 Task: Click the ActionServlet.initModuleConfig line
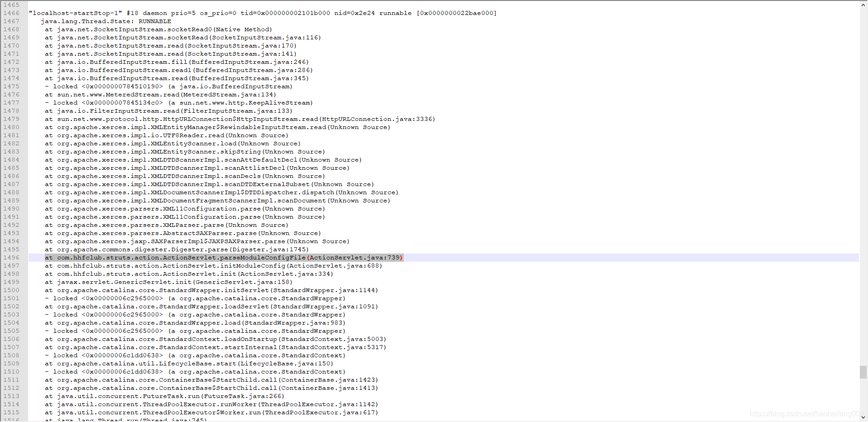(x=213, y=266)
